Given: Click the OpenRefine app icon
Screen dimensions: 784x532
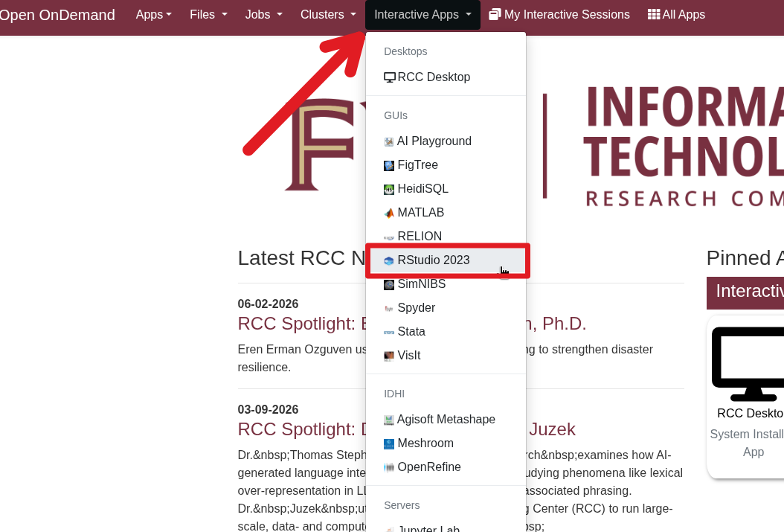Looking at the screenshot, I should click(x=389, y=468).
